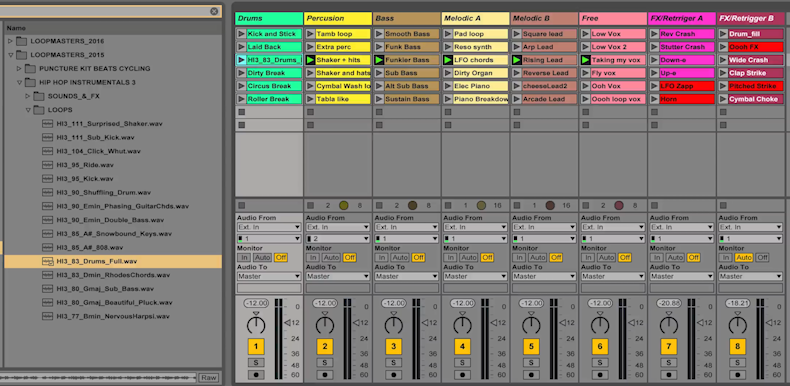Select HI3_111_Surprised_Shaker.wav file

click(113, 123)
